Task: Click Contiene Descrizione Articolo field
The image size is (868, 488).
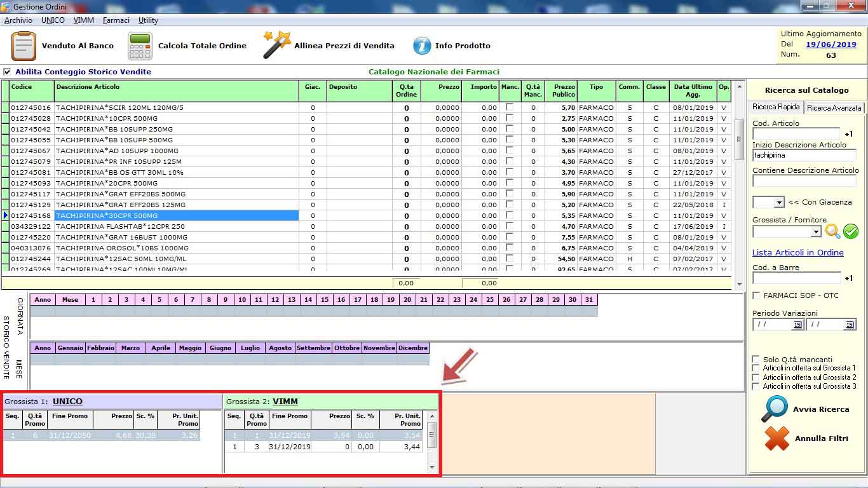Action: coord(804,180)
